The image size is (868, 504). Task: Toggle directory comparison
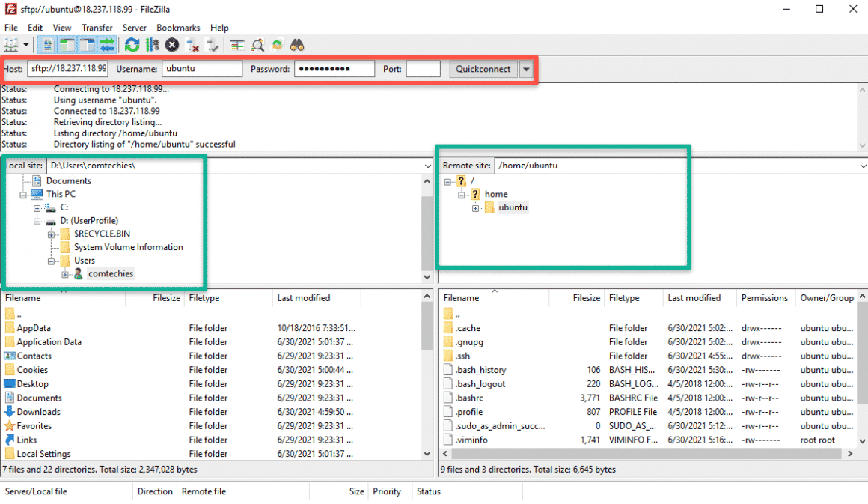pyautogui.click(x=257, y=46)
